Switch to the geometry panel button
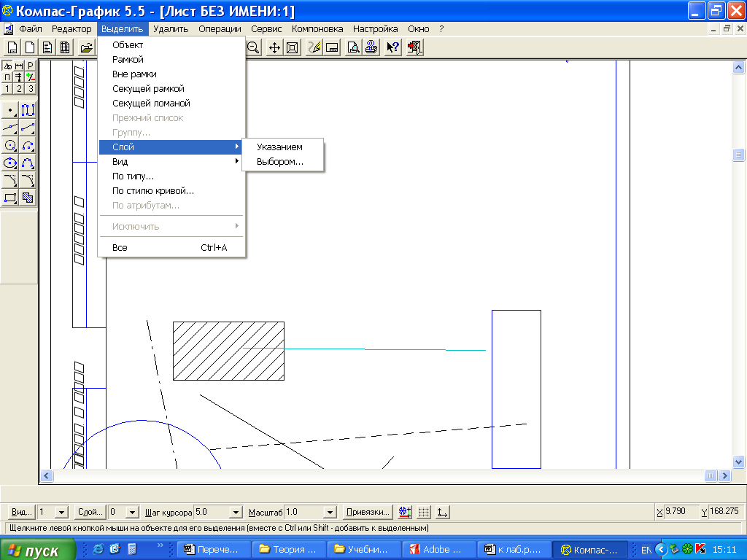 point(7,66)
